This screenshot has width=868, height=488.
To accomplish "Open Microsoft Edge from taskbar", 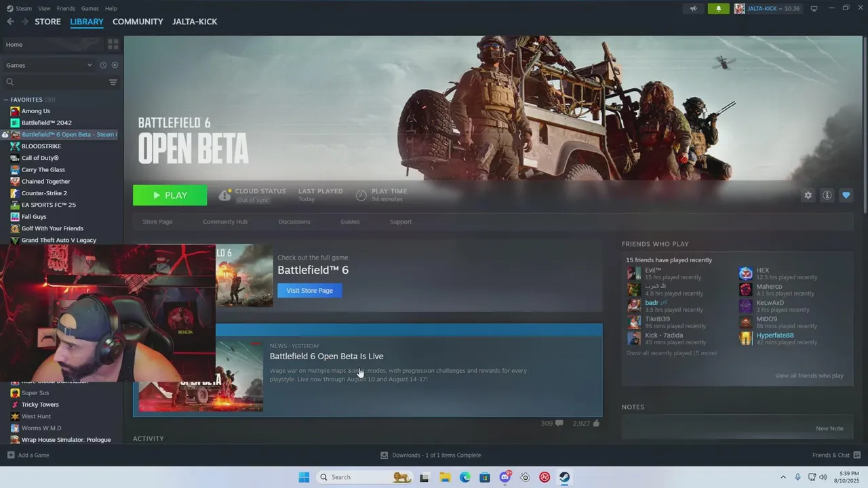I will point(465,477).
